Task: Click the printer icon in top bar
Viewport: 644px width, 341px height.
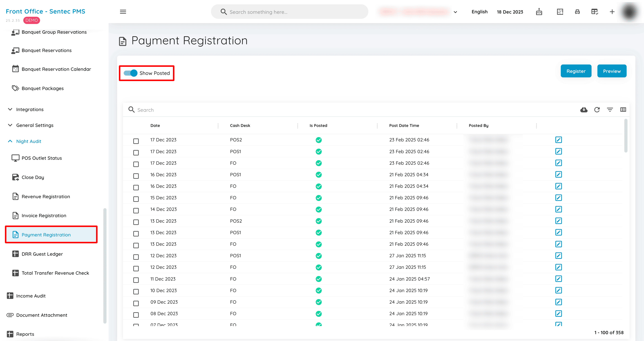Action: (577, 12)
